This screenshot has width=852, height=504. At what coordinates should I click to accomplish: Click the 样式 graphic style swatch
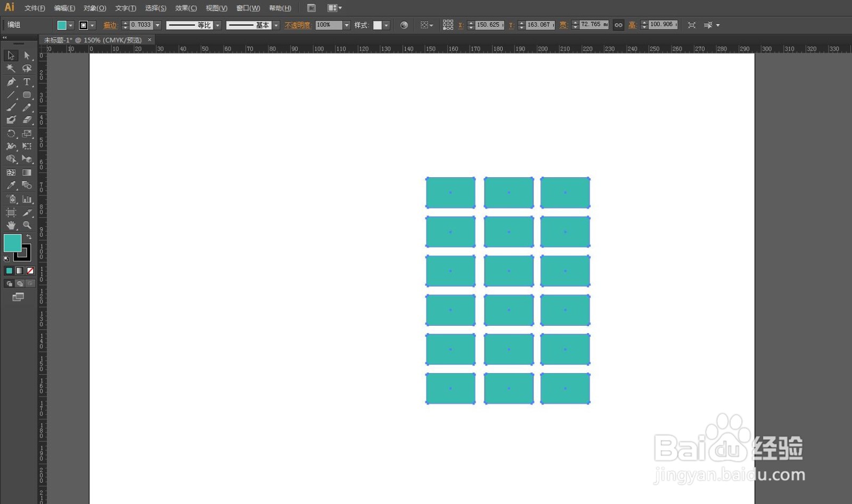click(x=378, y=25)
